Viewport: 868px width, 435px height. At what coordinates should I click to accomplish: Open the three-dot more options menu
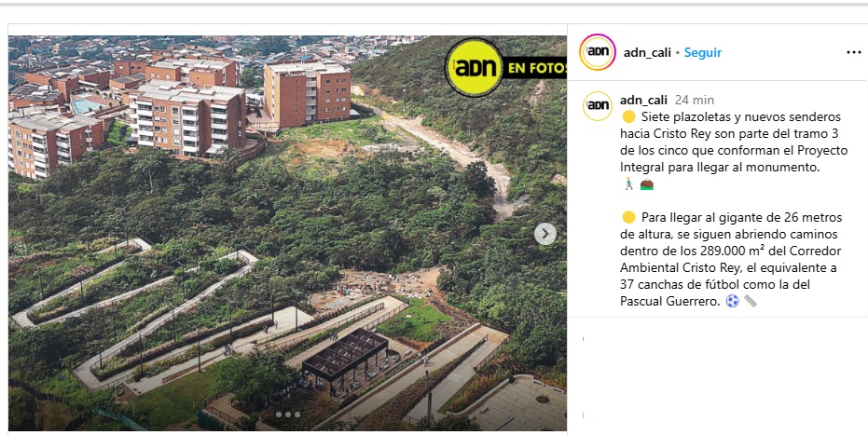[854, 52]
